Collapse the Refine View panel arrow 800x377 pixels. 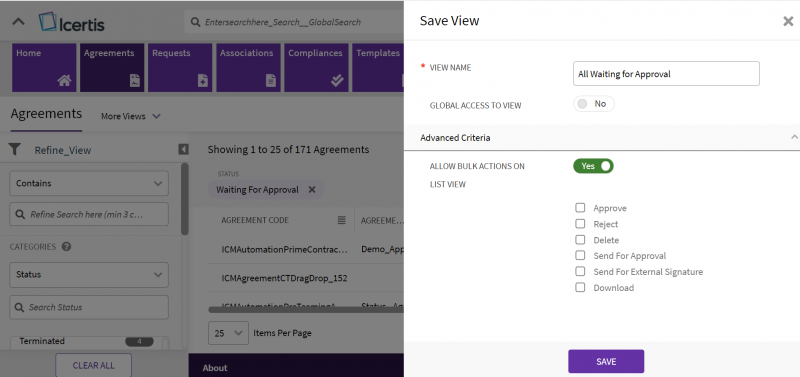click(183, 149)
